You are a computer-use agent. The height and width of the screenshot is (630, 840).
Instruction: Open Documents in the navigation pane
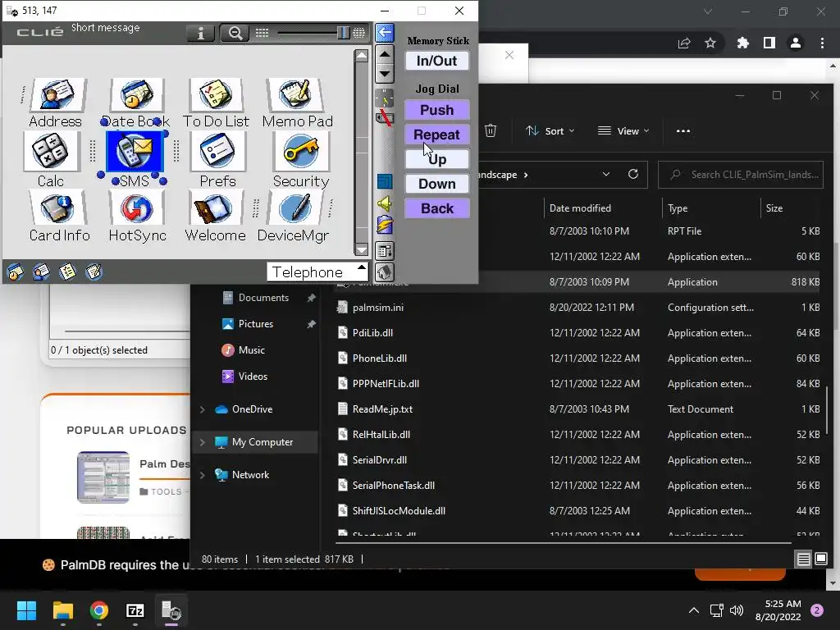pyautogui.click(x=263, y=297)
